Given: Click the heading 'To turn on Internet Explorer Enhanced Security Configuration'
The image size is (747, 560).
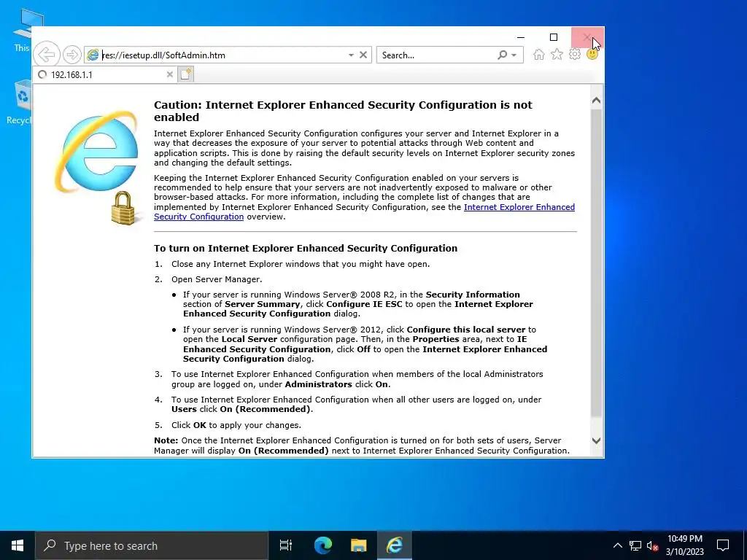Looking at the screenshot, I should click(306, 248).
